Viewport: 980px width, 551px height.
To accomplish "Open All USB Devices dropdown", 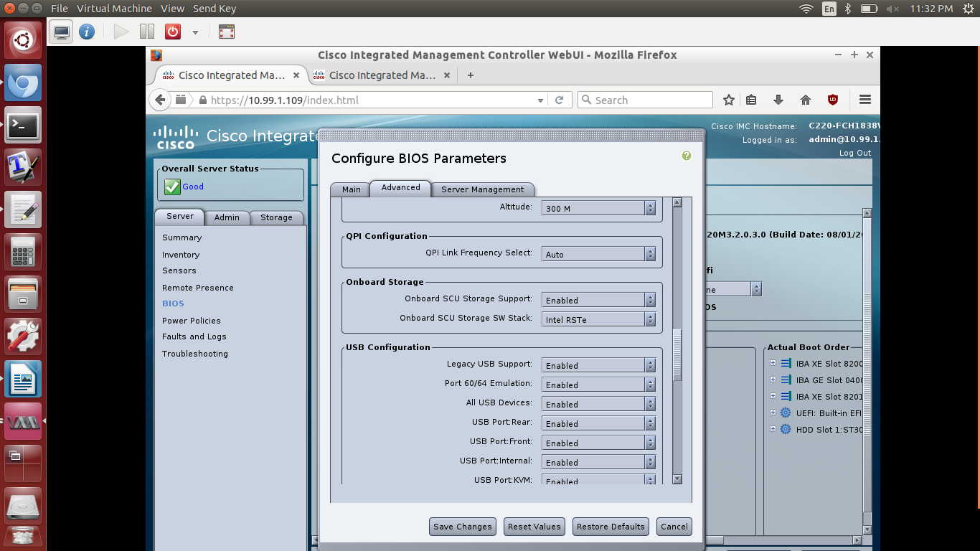I will click(x=599, y=404).
